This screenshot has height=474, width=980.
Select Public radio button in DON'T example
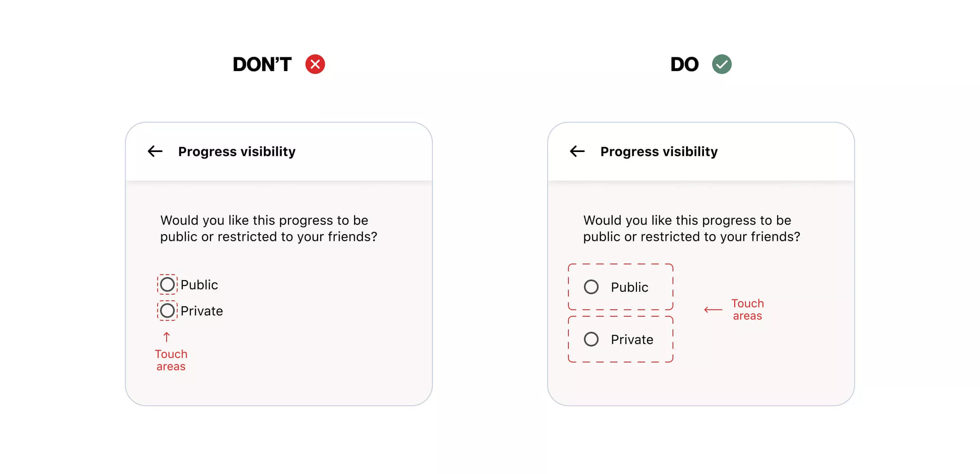click(x=167, y=284)
